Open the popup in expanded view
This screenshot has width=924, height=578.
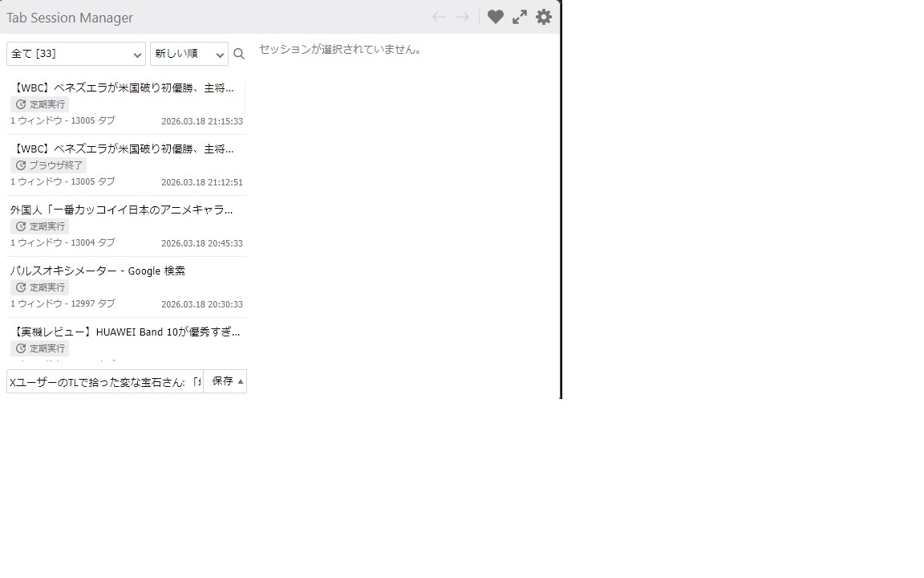pyautogui.click(x=520, y=17)
